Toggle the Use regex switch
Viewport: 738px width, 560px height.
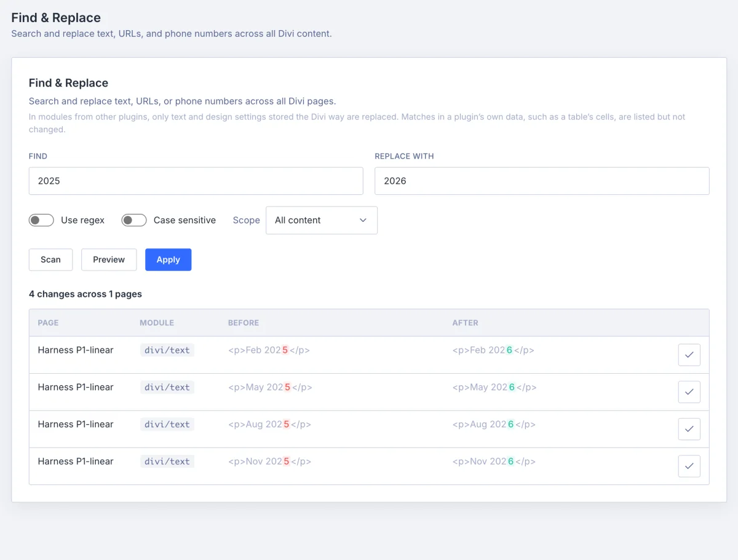click(x=41, y=220)
